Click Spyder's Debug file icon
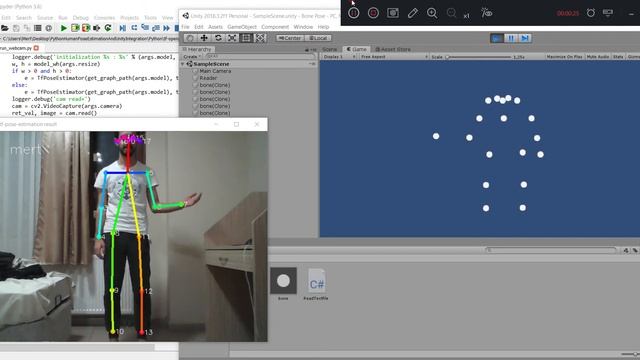This screenshot has width=640, height=360. tap(122, 28)
